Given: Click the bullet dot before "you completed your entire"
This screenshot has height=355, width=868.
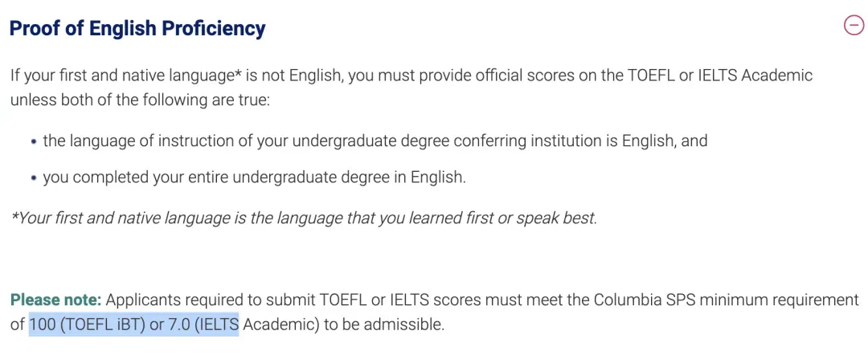Looking at the screenshot, I should coord(33,177).
